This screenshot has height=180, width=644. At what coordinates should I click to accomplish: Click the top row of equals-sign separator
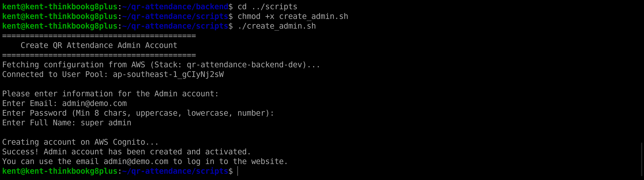(x=99, y=36)
